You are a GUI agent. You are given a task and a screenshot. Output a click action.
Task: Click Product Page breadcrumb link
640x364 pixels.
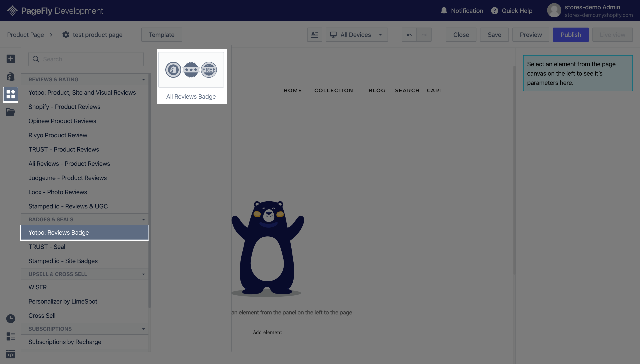point(26,34)
